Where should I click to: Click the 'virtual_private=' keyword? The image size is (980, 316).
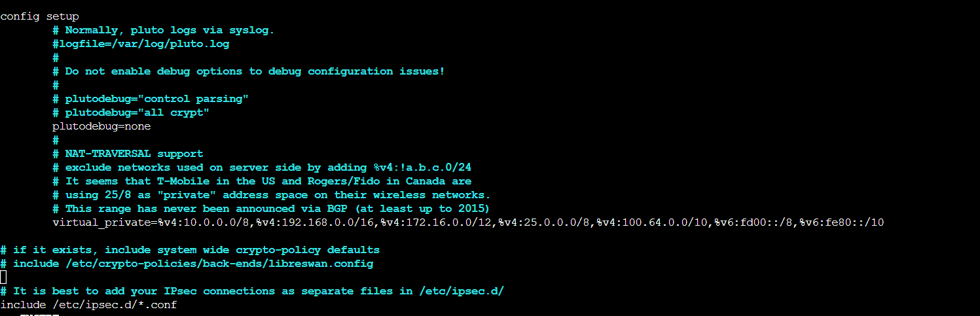coord(105,222)
